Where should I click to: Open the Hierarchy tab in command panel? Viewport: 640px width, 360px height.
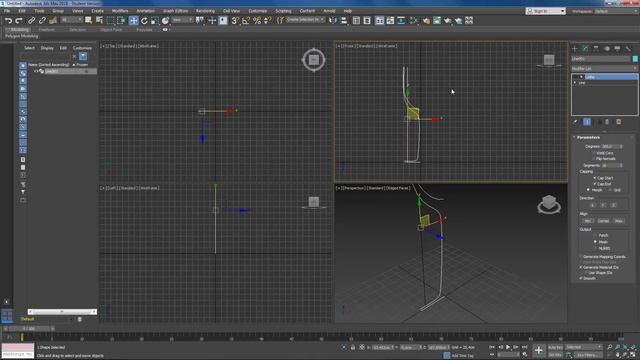point(596,49)
